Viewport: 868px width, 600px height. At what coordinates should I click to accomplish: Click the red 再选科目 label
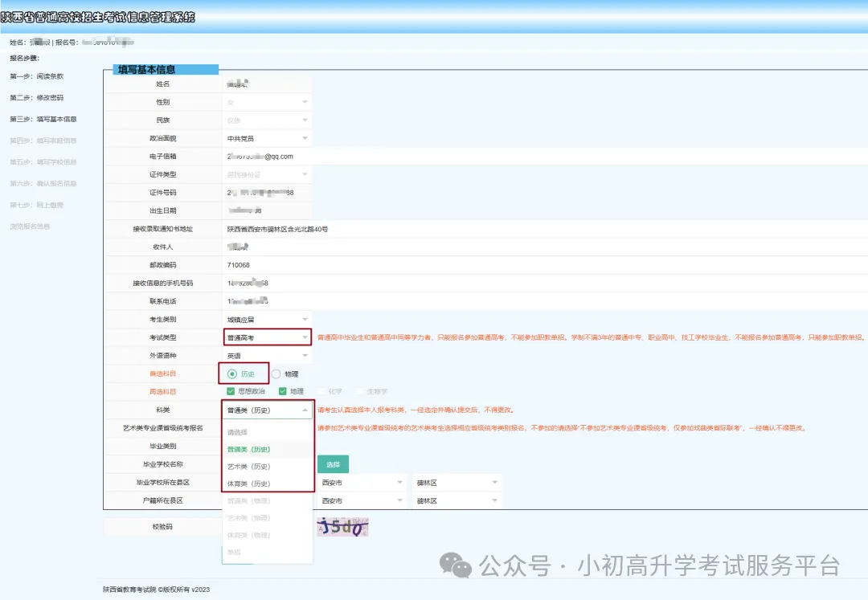coord(162,391)
